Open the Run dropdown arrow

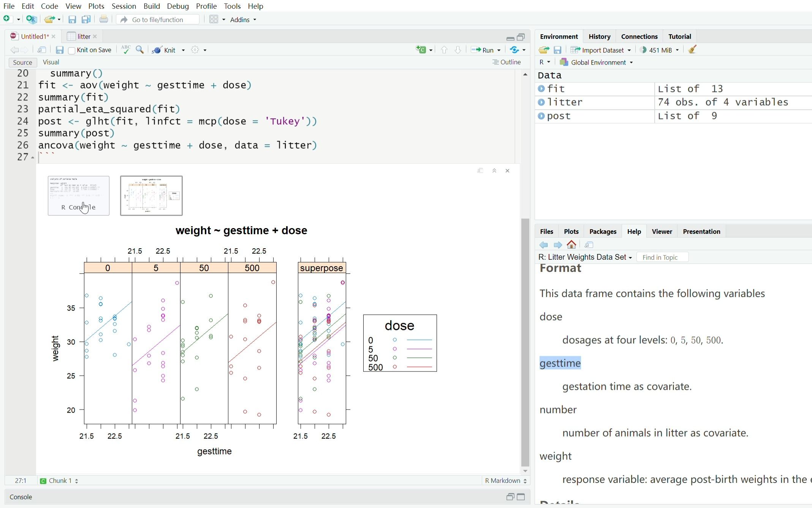tap(499, 50)
